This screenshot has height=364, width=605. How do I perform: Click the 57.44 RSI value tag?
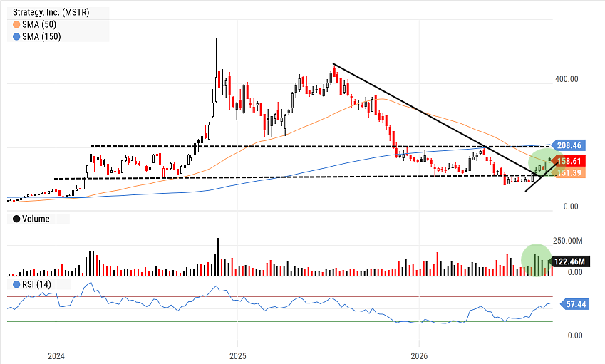pos(574,304)
